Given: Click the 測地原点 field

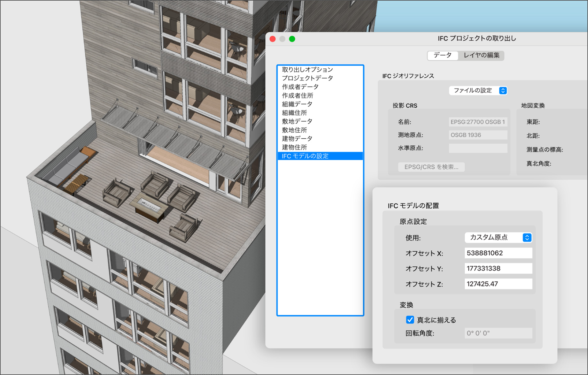Looking at the screenshot, I should pos(478,135).
